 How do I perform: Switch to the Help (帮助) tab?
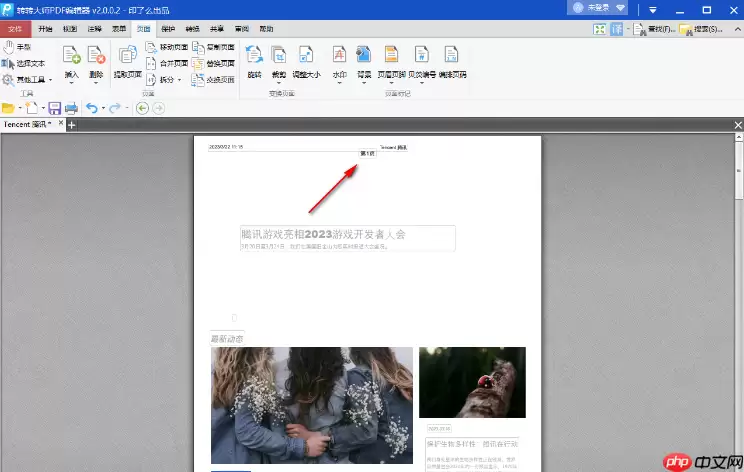tap(266, 29)
